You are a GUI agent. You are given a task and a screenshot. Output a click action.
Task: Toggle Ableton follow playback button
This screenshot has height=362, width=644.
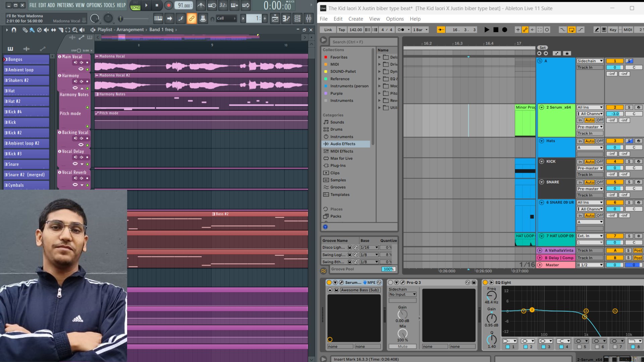[x=441, y=30]
